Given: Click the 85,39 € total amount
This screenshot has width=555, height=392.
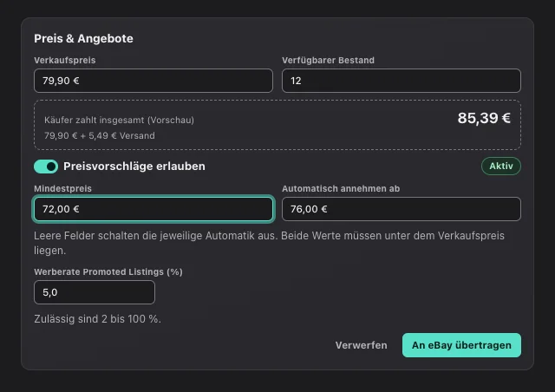Looking at the screenshot, I should (x=484, y=118).
